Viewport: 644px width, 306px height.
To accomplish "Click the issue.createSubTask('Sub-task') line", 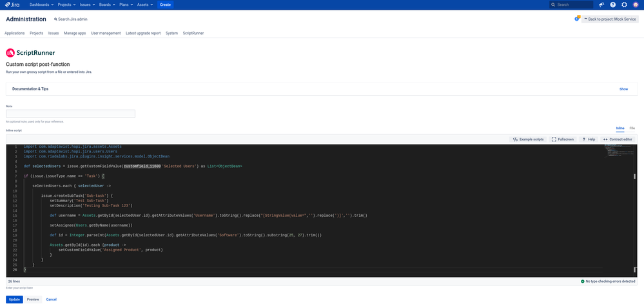I will click(77, 196).
